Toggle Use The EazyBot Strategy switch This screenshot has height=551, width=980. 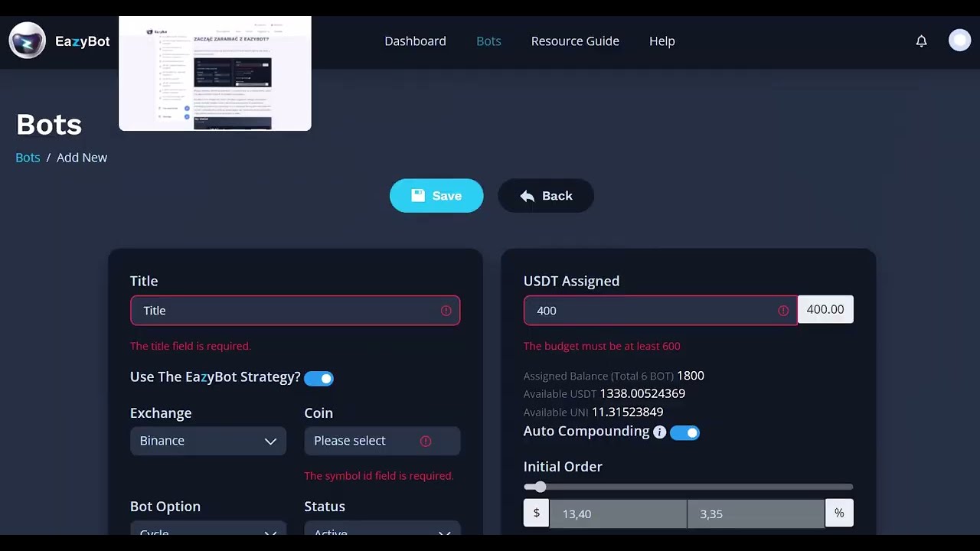pyautogui.click(x=318, y=378)
